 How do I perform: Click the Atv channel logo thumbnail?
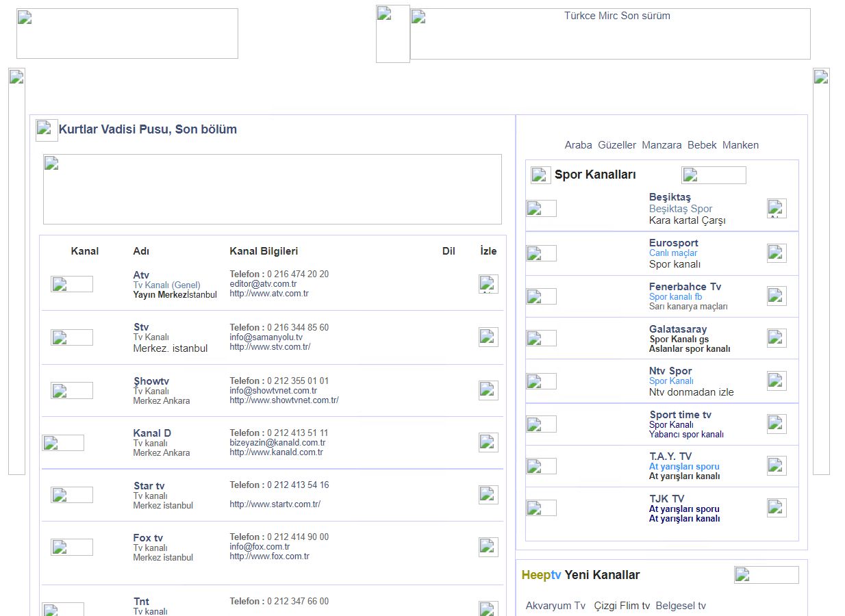point(72,284)
